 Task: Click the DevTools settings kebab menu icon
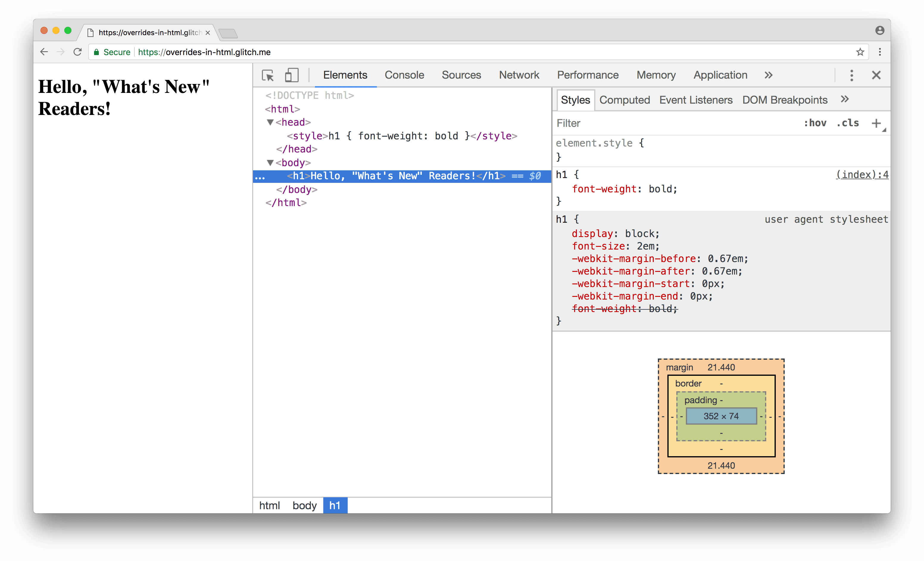(852, 74)
